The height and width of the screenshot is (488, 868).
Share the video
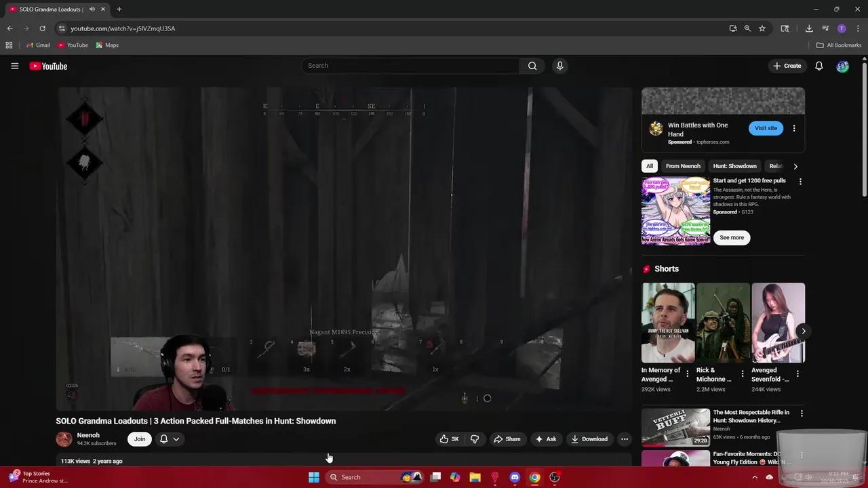click(x=507, y=439)
